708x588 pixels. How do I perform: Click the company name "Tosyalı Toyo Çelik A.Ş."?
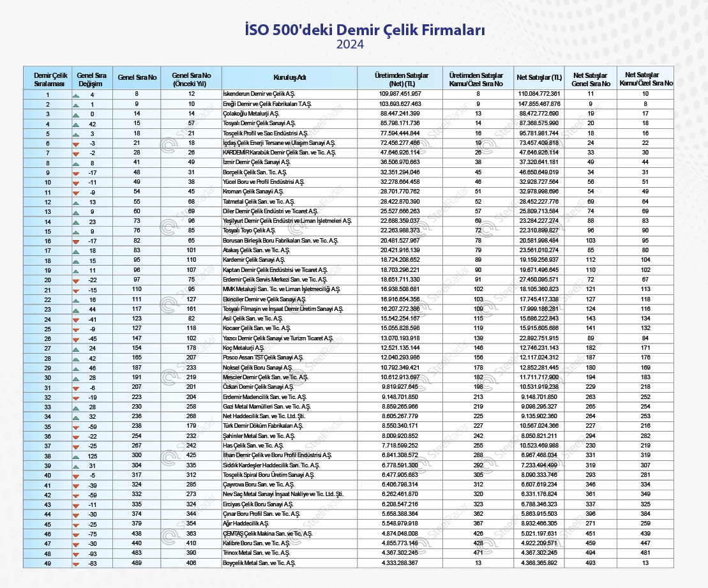[249, 230]
